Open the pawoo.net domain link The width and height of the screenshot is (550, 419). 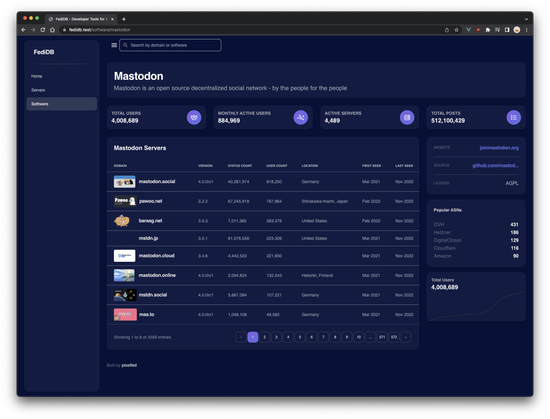pyautogui.click(x=150, y=201)
